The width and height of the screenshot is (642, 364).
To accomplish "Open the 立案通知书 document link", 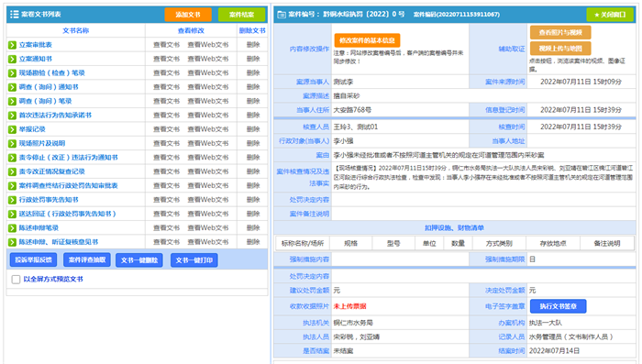I will pos(35,59).
